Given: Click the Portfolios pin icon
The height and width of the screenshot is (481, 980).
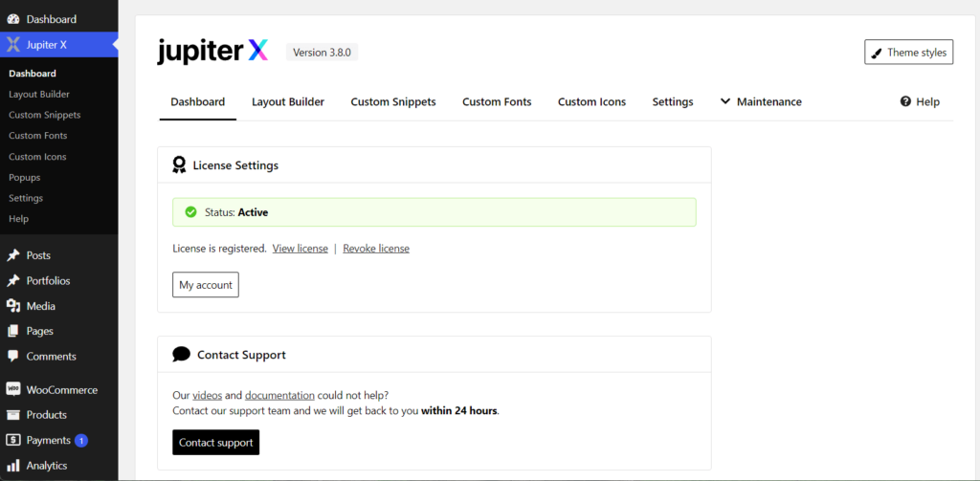Looking at the screenshot, I should [13, 281].
